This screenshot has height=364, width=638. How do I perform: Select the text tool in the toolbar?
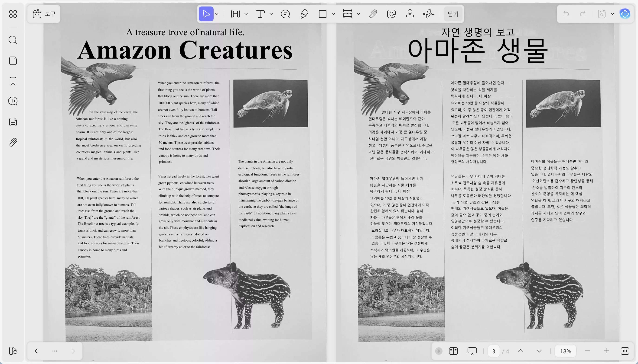(260, 14)
